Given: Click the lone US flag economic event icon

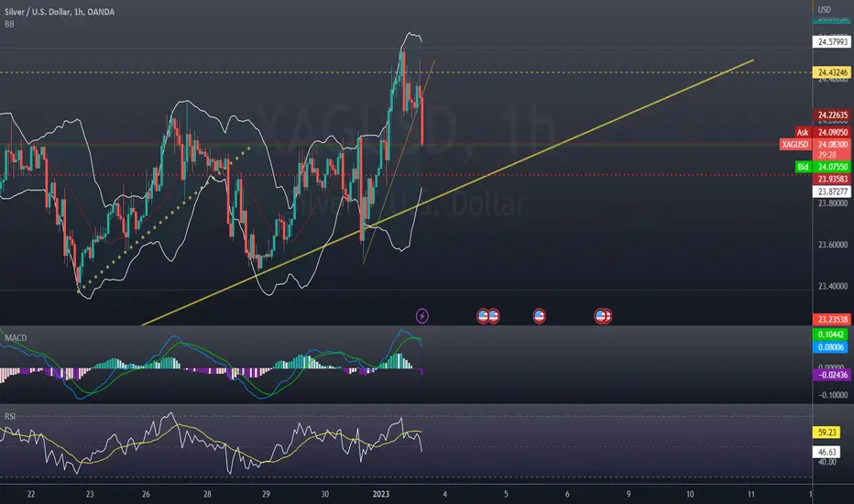Looking at the screenshot, I should coord(539,315).
